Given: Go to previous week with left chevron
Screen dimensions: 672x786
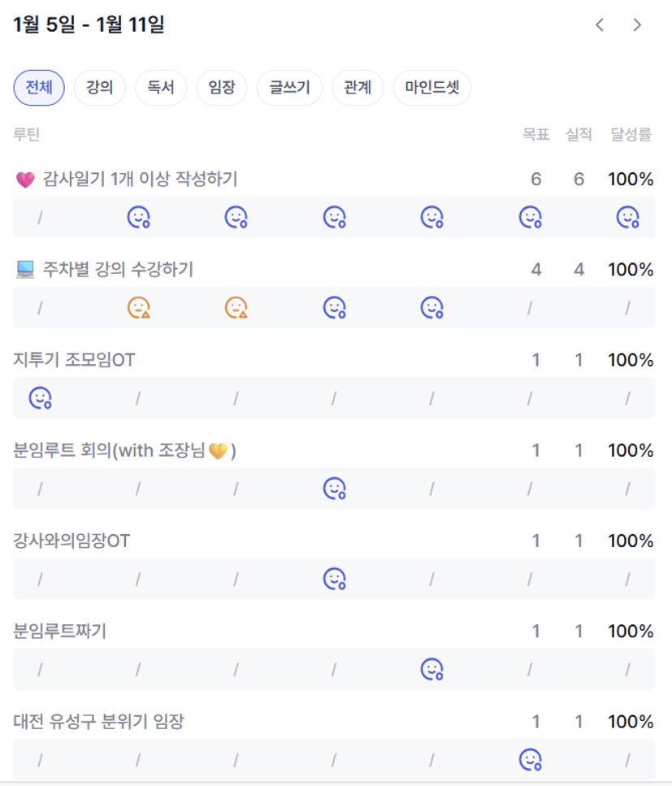Looking at the screenshot, I should click(600, 25).
